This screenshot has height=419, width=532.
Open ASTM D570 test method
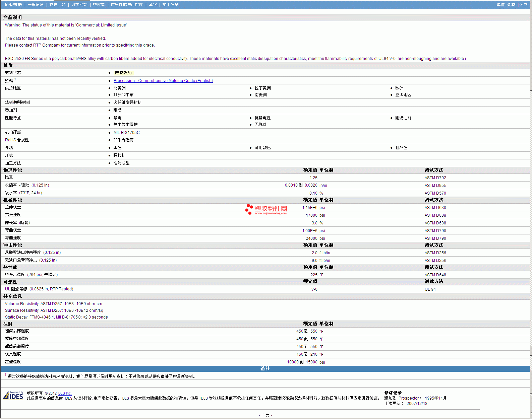point(435,193)
